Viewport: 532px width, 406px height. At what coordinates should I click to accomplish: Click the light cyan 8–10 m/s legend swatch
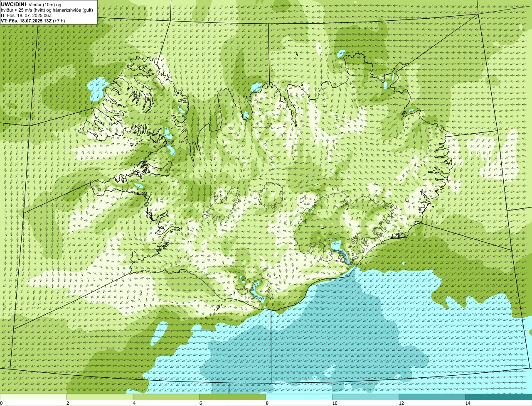(x=299, y=397)
